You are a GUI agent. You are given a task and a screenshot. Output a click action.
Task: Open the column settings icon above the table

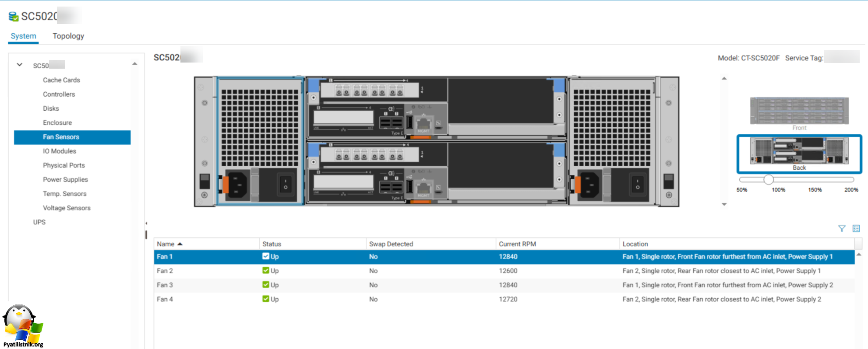[856, 228]
